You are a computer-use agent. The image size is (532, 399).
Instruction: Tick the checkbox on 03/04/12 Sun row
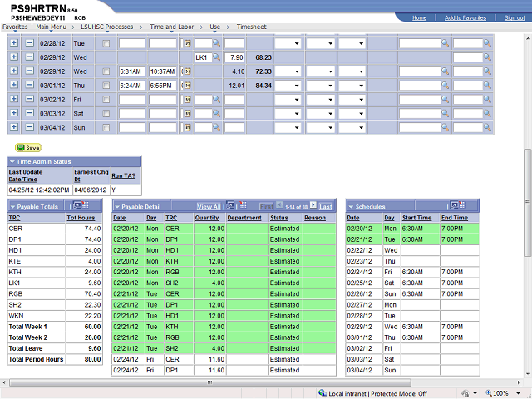[x=106, y=127]
